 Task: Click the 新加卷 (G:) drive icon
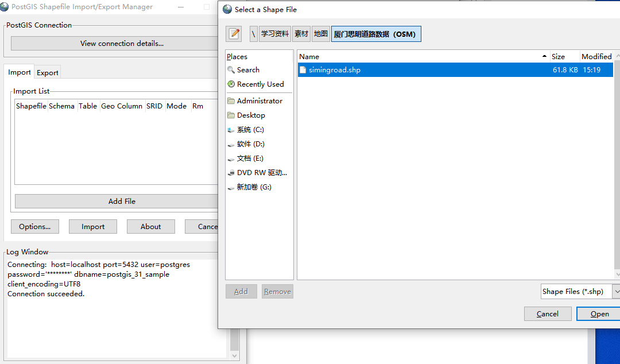(x=231, y=188)
